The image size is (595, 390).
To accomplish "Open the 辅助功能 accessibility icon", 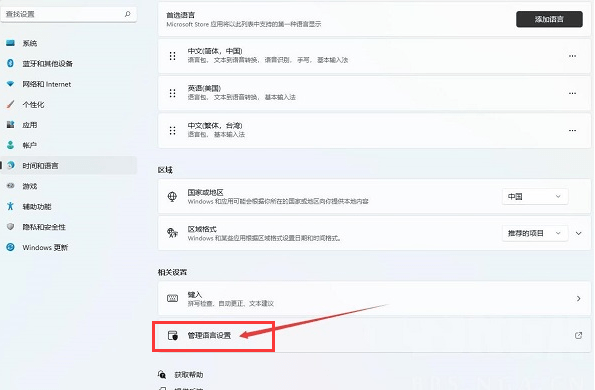I will [10, 206].
